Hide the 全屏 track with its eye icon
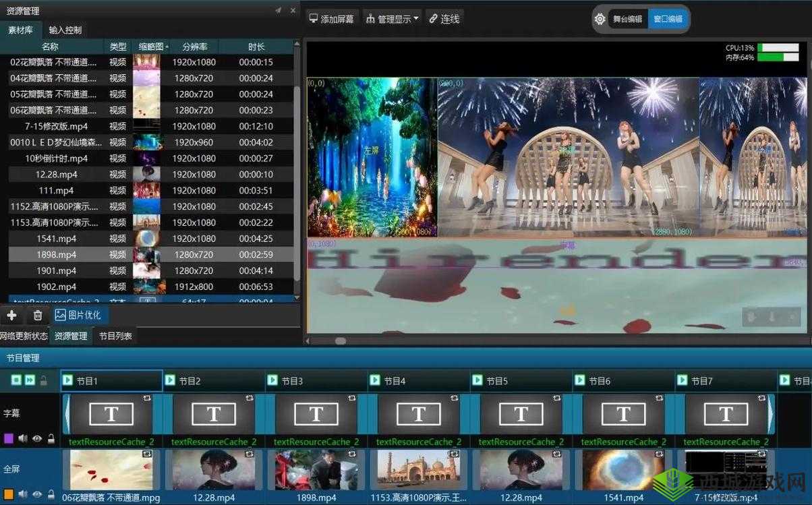The width and height of the screenshot is (812, 505). tap(37, 494)
